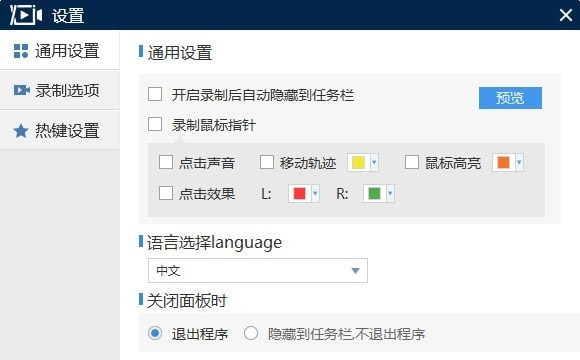Turn on the 点击效果 checkbox
The width and height of the screenshot is (580, 360).
point(166,193)
